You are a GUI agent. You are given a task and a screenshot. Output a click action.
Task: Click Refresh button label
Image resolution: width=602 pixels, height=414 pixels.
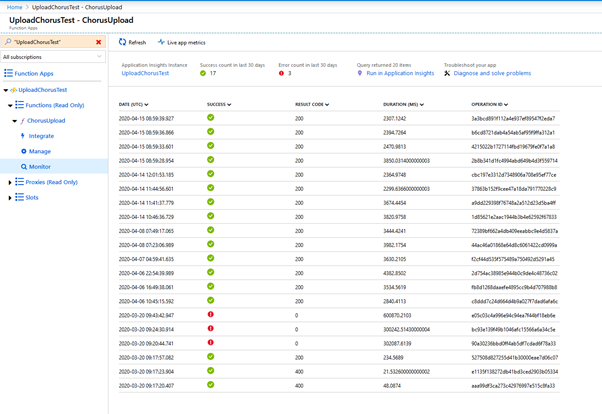click(137, 43)
